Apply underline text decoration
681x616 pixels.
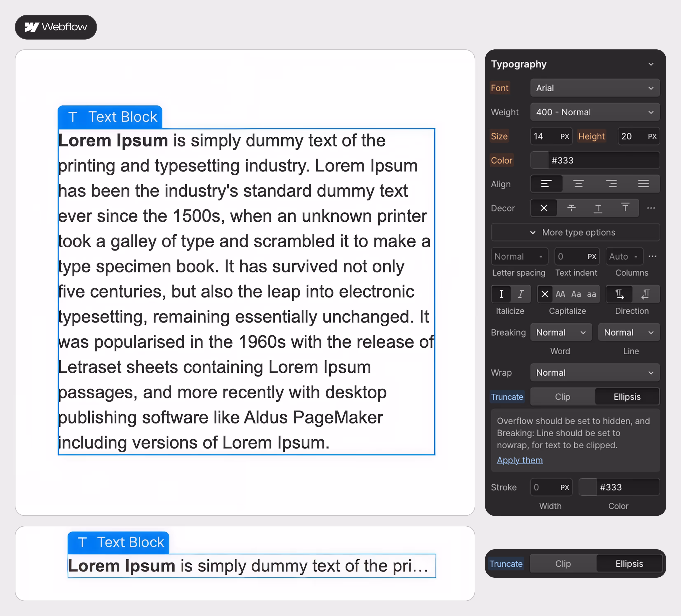(x=598, y=208)
